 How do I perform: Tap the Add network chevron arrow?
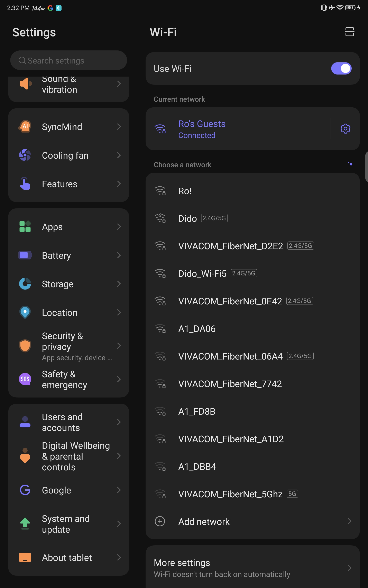349,521
